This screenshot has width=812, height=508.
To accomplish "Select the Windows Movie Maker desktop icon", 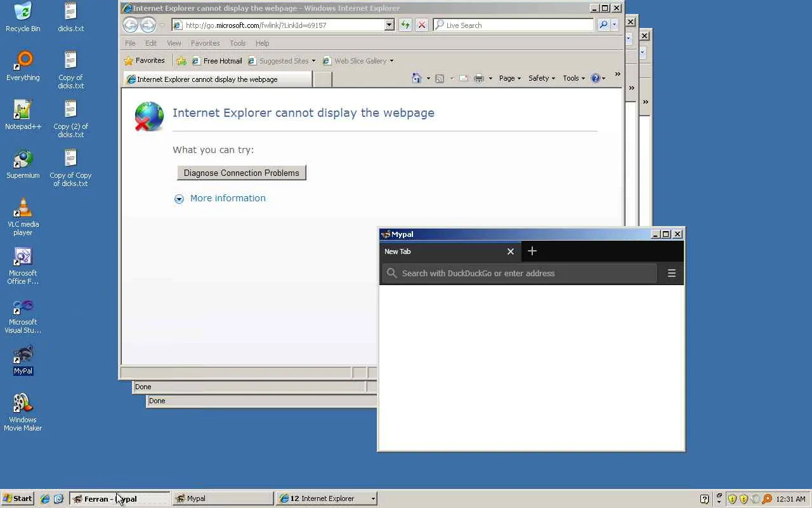I will (x=23, y=412).
